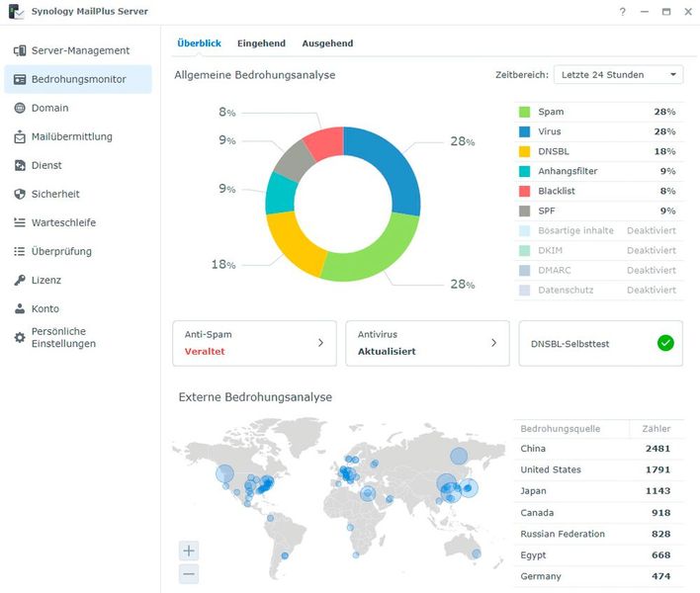Open the Warteschleife queue icon

(x=20, y=222)
